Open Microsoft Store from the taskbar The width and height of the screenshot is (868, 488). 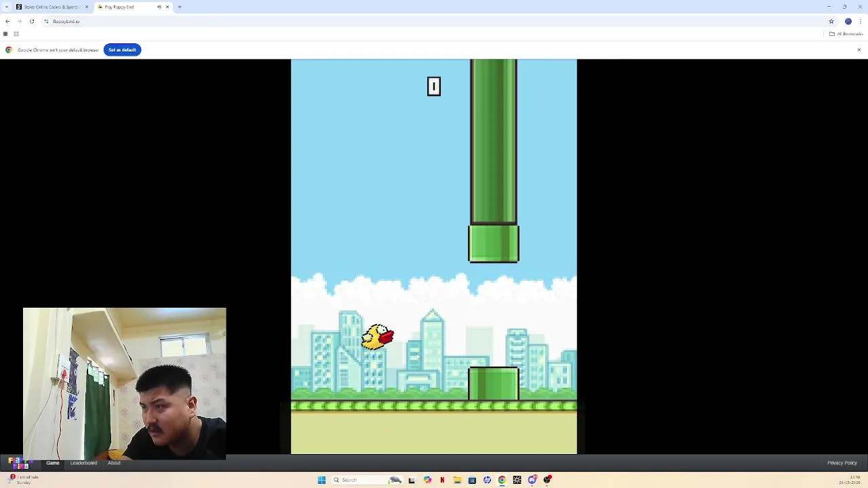tap(472, 480)
